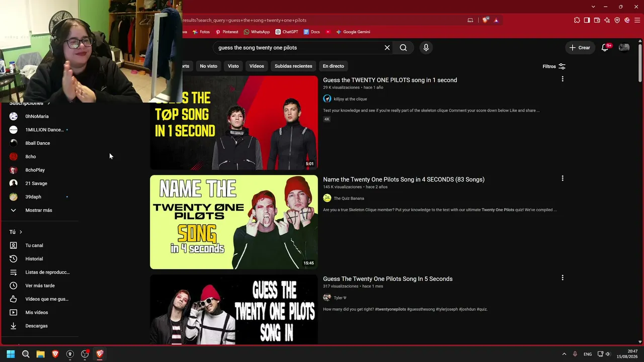This screenshot has width=644, height=362.
Task: Open the browser hamburger menu
Action: (x=637, y=20)
